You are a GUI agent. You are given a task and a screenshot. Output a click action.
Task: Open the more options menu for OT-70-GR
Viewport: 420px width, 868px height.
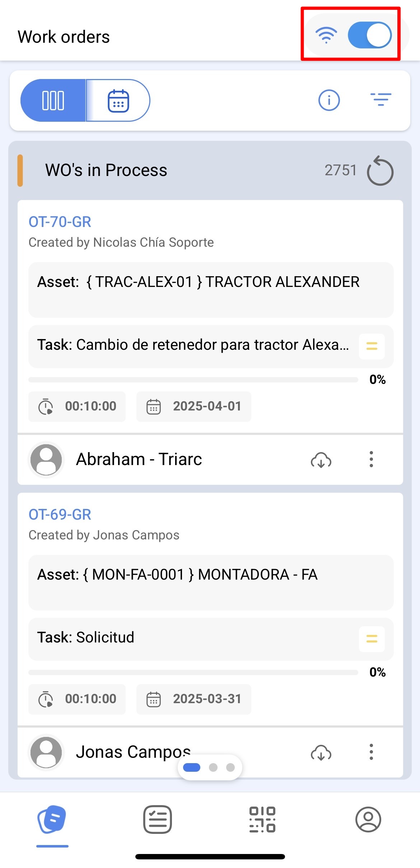point(371,459)
